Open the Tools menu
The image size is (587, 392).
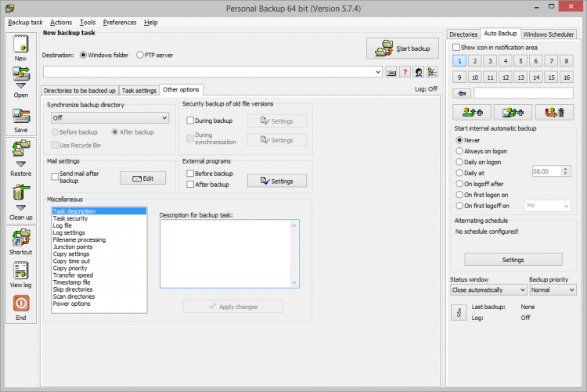[88, 23]
